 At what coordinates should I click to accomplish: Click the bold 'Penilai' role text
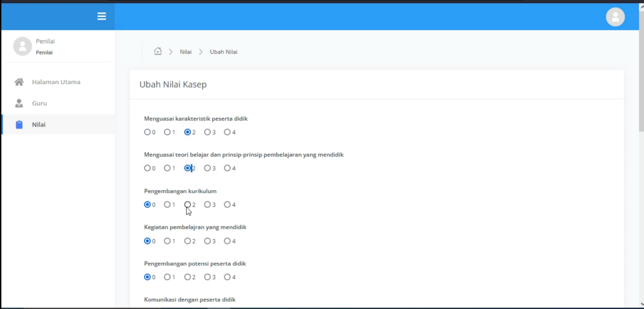coord(44,52)
